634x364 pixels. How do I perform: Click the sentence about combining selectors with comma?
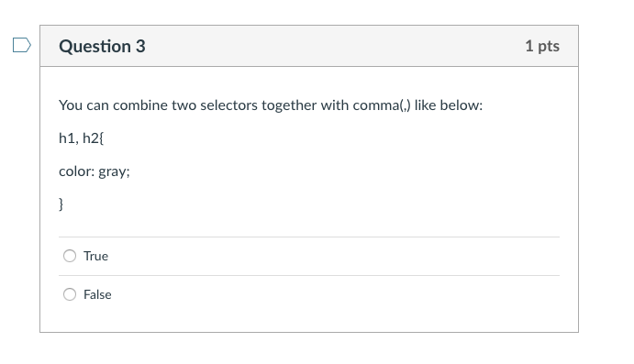(271, 105)
